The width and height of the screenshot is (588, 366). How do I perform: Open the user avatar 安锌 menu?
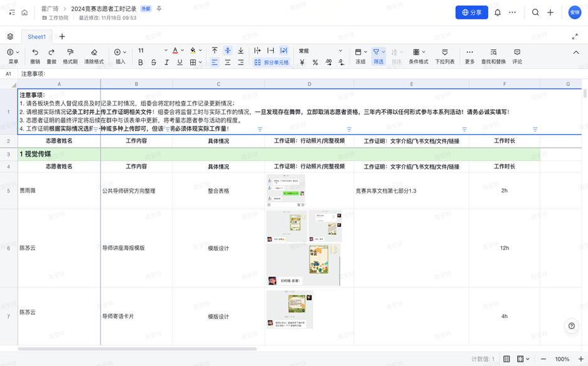(574, 13)
